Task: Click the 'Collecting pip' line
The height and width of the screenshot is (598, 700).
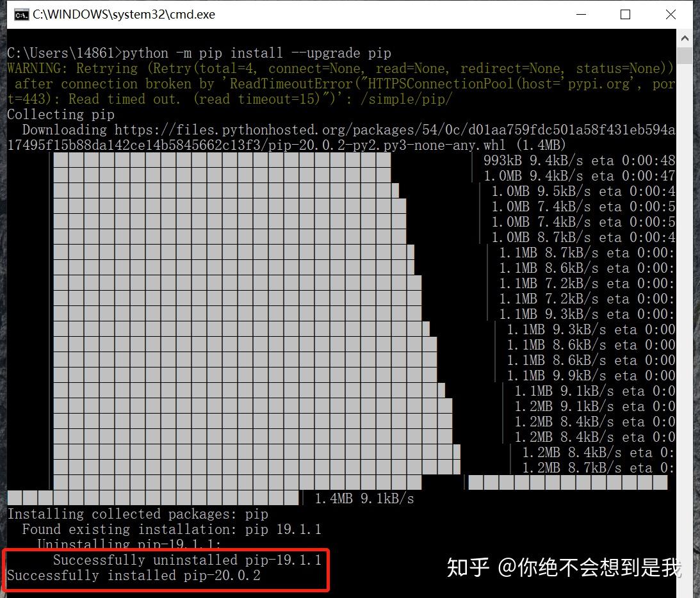Action: click(60, 114)
